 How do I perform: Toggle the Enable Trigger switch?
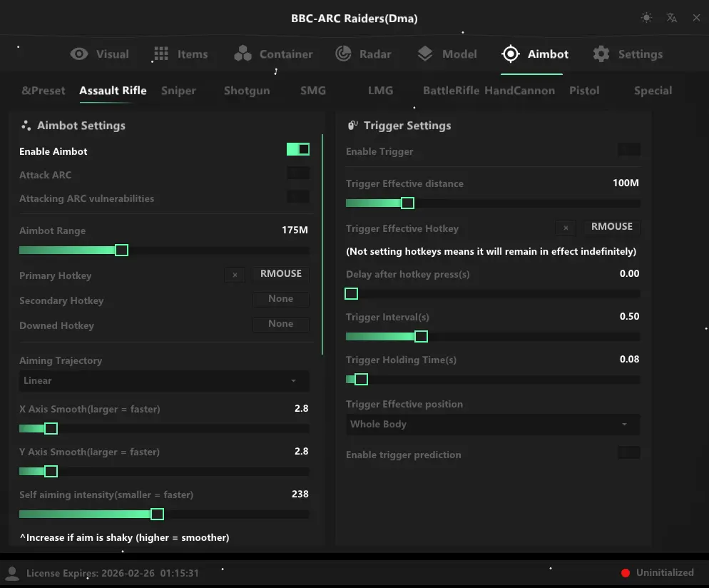pos(628,149)
